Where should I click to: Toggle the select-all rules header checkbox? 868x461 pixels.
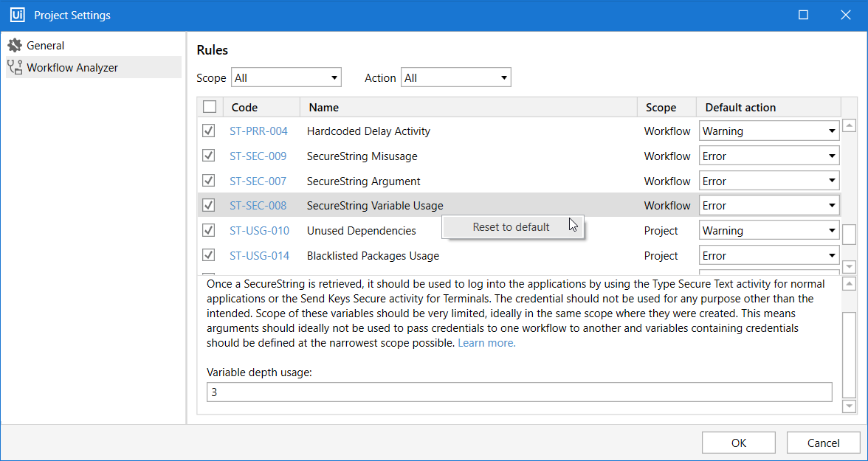tap(210, 107)
